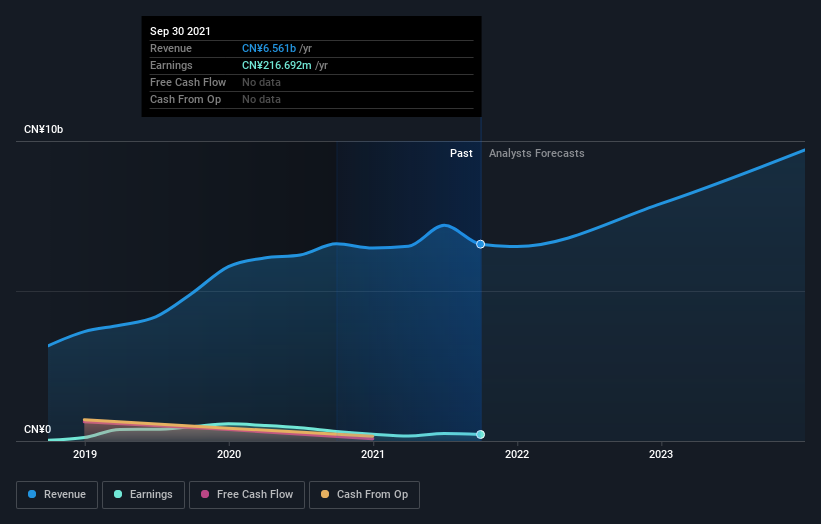Image resolution: width=821 pixels, height=524 pixels.
Task: Click the CN¥216.692m earnings value
Action: [x=276, y=65]
